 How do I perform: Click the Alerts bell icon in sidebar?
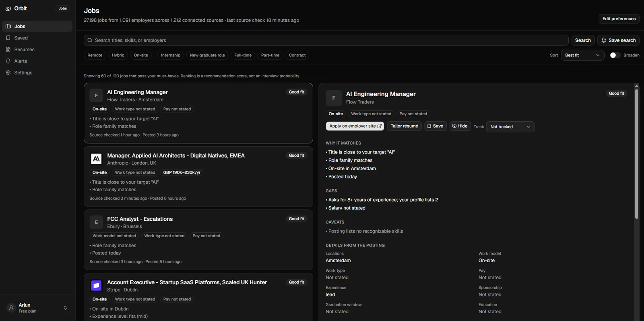(8, 61)
